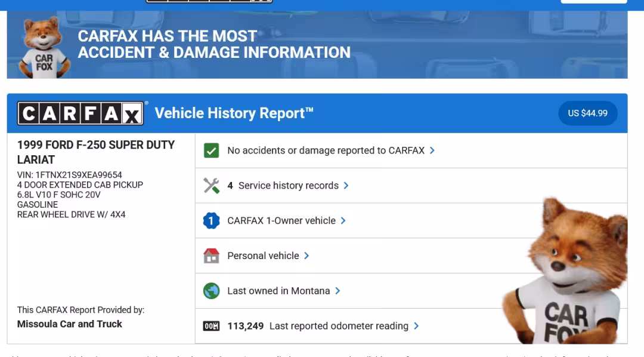Click the odometer reading icon
The image size is (644, 357).
[x=211, y=326]
